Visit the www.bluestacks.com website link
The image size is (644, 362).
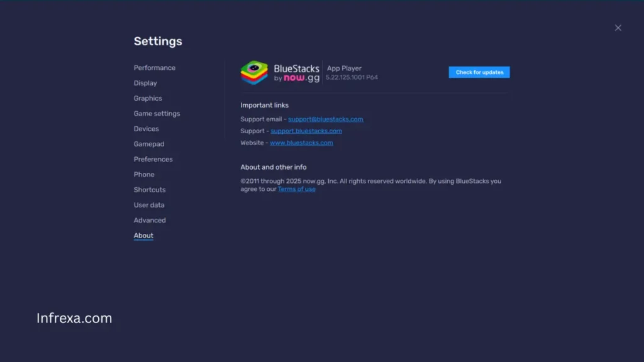click(302, 143)
